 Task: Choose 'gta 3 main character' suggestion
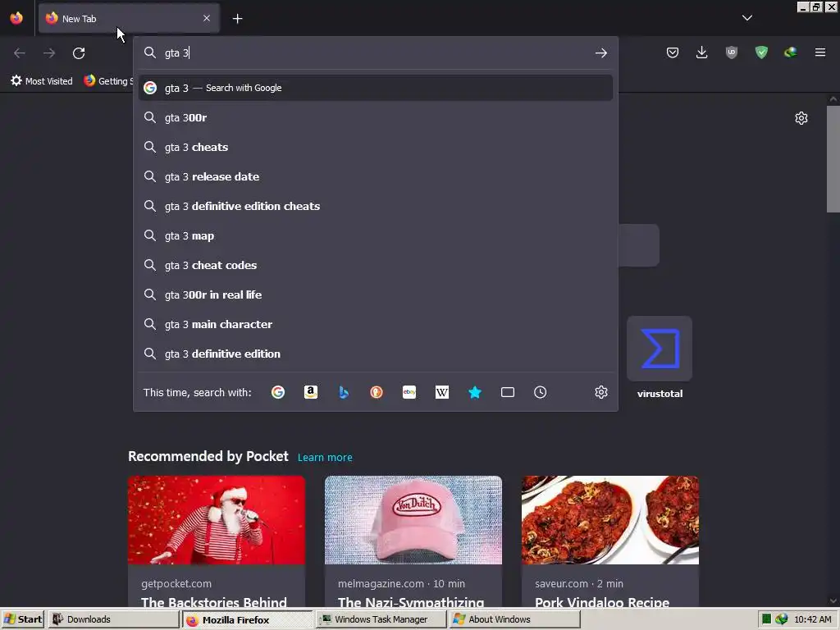[376, 324]
